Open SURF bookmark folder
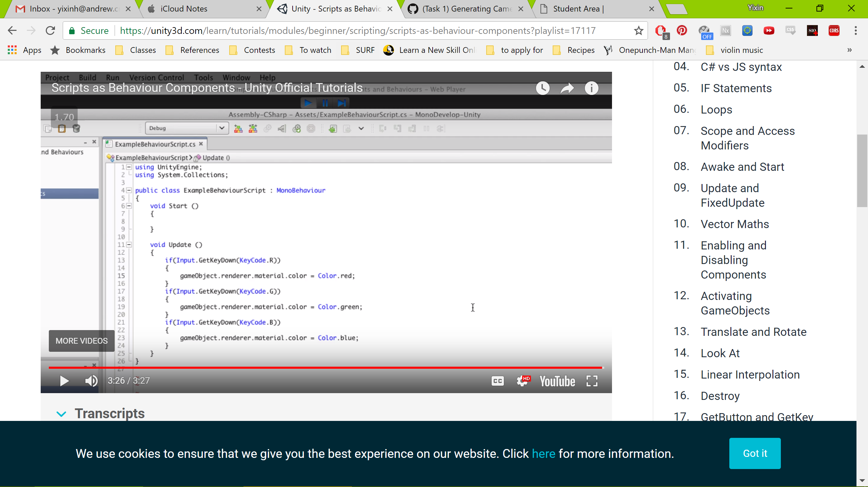The width and height of the screenshot is (868, 487). pyautogui.click(x=358, y=50)
